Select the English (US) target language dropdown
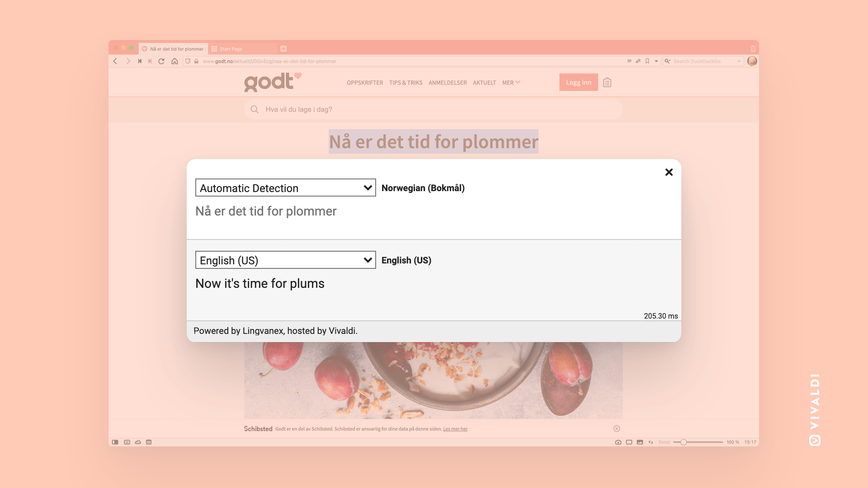Viewport: 868px width, 488px height. pos(286,260)
